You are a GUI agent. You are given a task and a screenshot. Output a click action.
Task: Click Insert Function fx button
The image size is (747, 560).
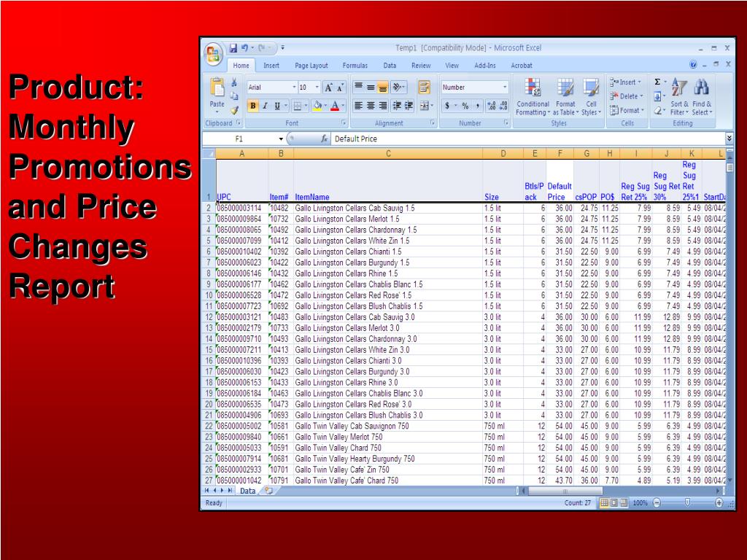[324, 139]
